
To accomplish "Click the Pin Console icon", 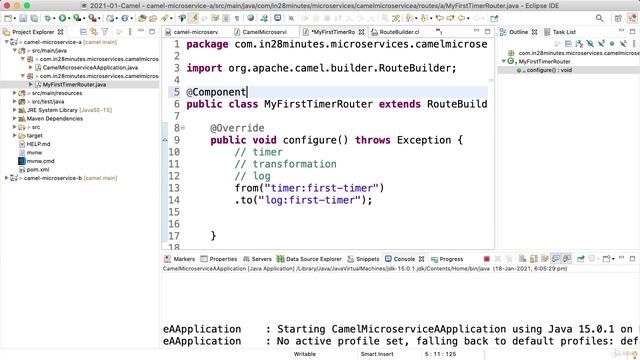I will 581,259.
